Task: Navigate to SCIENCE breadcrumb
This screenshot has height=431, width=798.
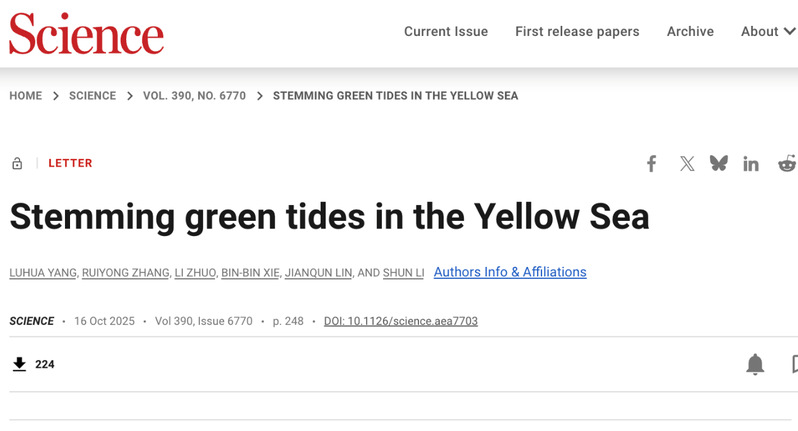Action: point(92,96)
